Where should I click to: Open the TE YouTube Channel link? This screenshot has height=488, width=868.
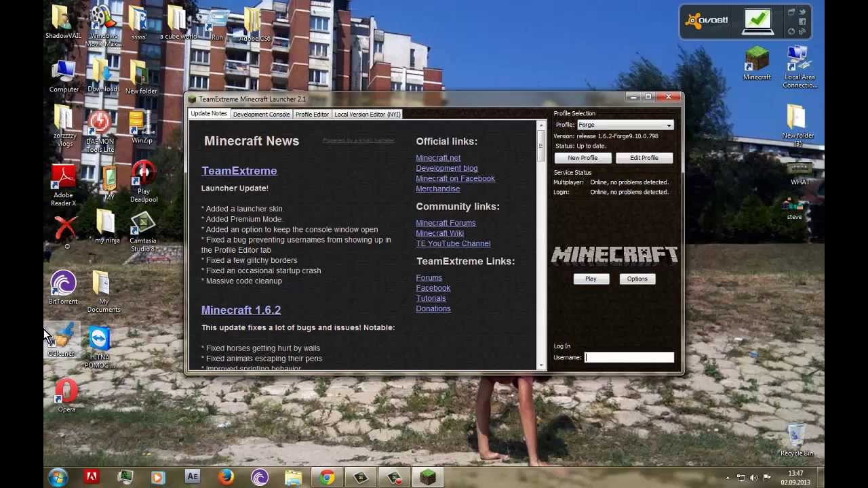(453, 243)
